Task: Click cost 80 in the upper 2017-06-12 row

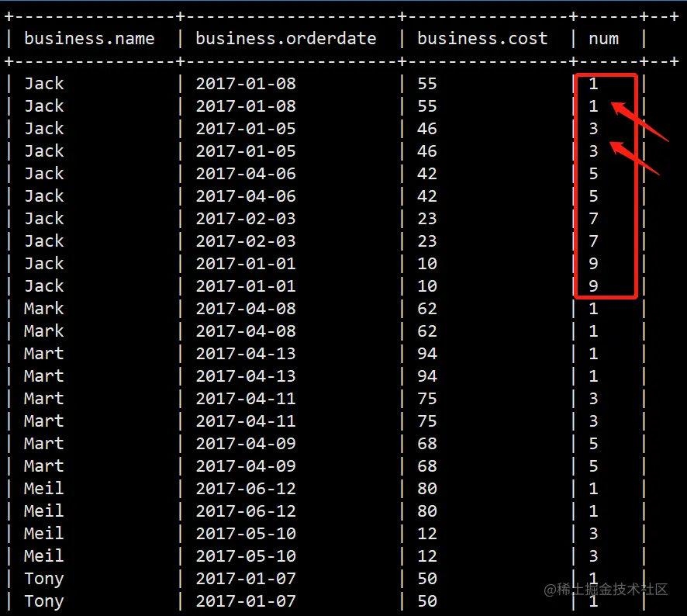Action: pyautogui.click(x=426, y=489)
